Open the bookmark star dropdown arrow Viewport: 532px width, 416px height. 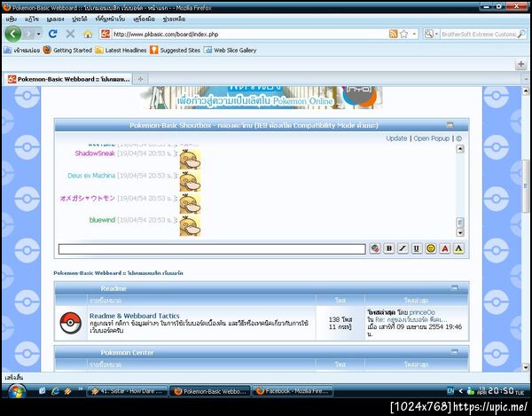pyautogui.click(x=414, y=34)
